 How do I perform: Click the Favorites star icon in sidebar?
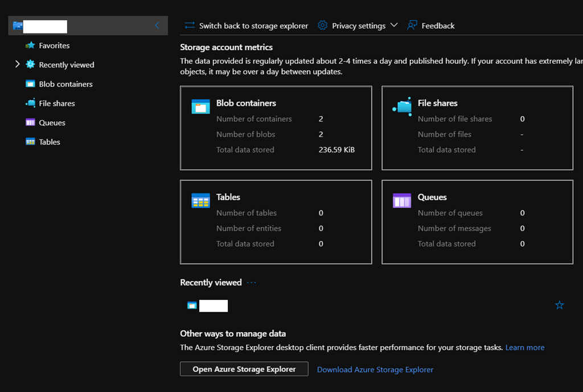click(30, 46)
